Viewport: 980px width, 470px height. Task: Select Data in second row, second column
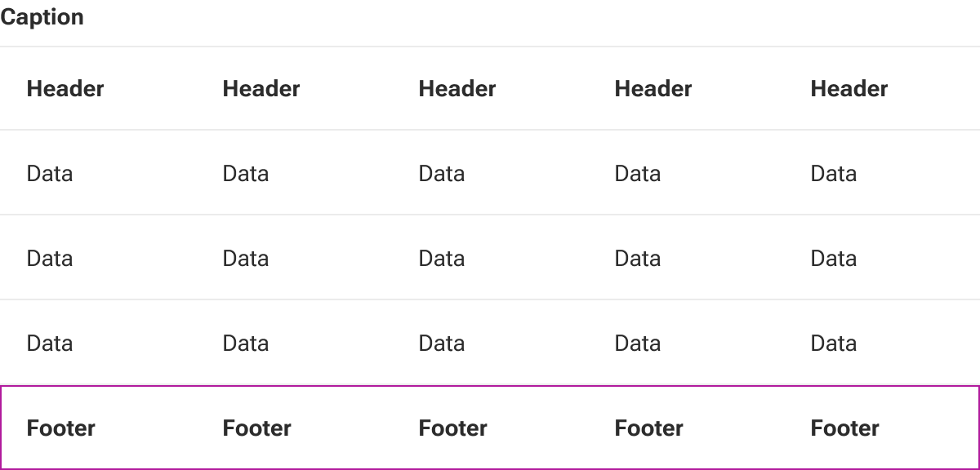coord(294,258)
